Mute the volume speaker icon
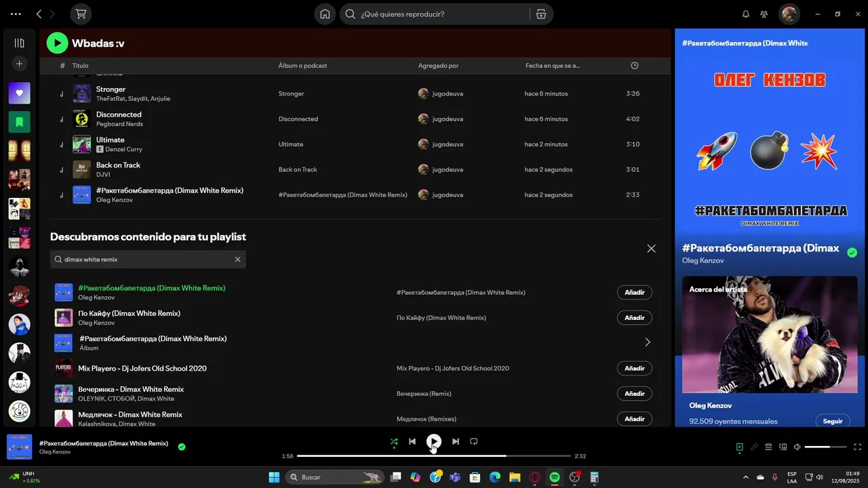Viewport: 868px width, 488px height. pos(797,447)
